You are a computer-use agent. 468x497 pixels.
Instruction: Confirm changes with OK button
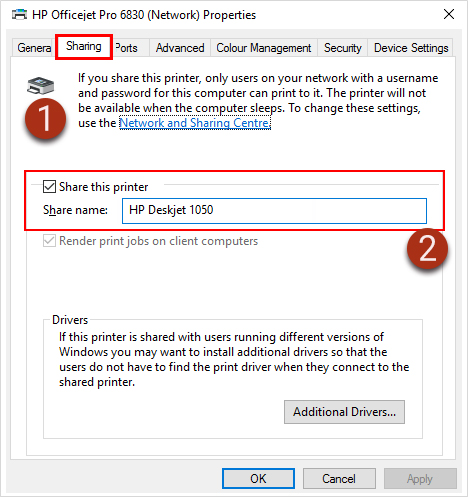[258, 479]
